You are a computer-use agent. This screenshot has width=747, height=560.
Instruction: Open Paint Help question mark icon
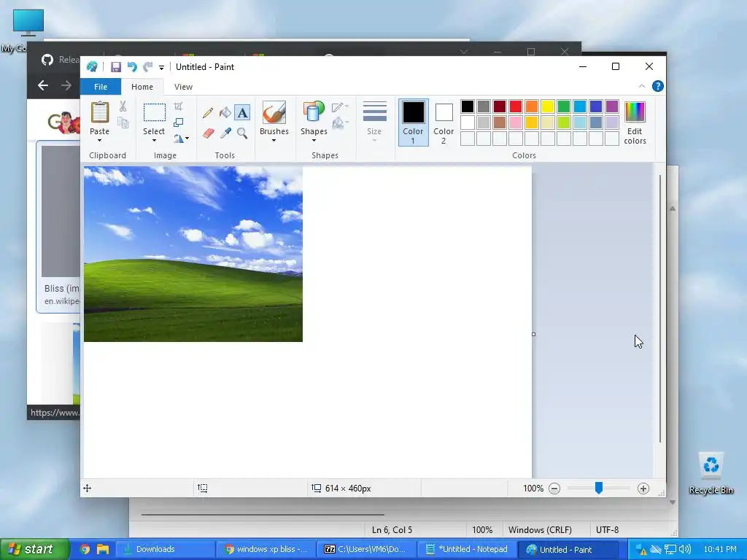(657, 86)
